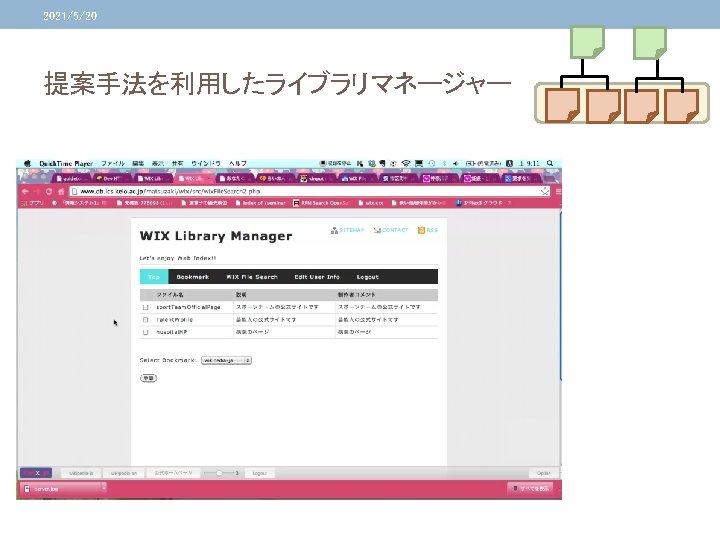The width and height of the screenshot is (720, 540).
Task: Open the RPM Search bookmark
Action: (x=321, y=203)
